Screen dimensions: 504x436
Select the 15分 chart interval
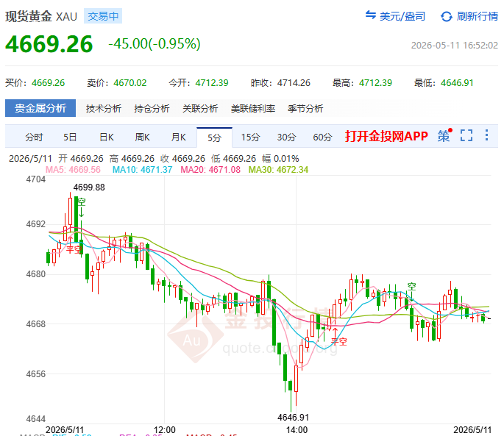pos(250,137)
